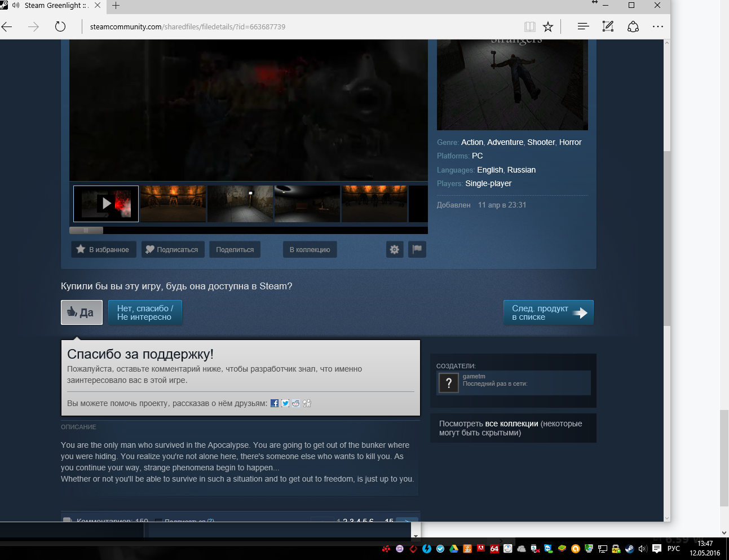Add game to favorites (В избранное)
The height and width of the screenshot is (560, 729).
104,249
